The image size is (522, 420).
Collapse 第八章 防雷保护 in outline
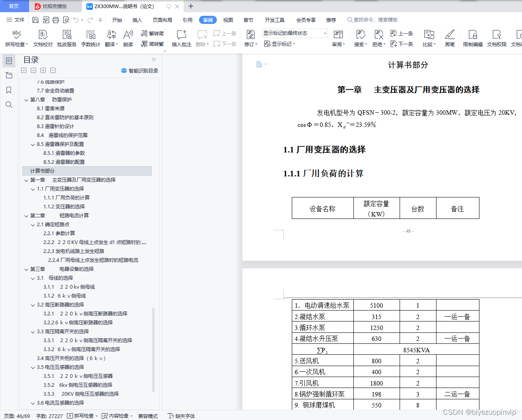[26, 100]
